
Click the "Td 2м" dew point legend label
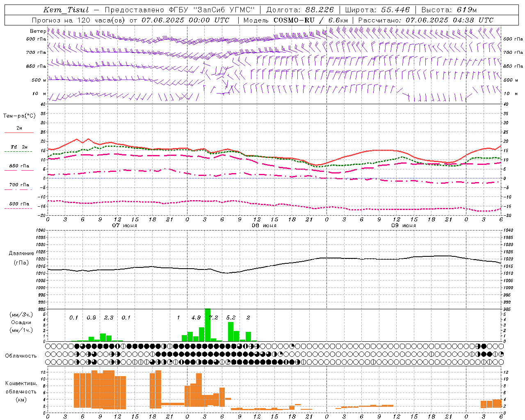[19, 147]
